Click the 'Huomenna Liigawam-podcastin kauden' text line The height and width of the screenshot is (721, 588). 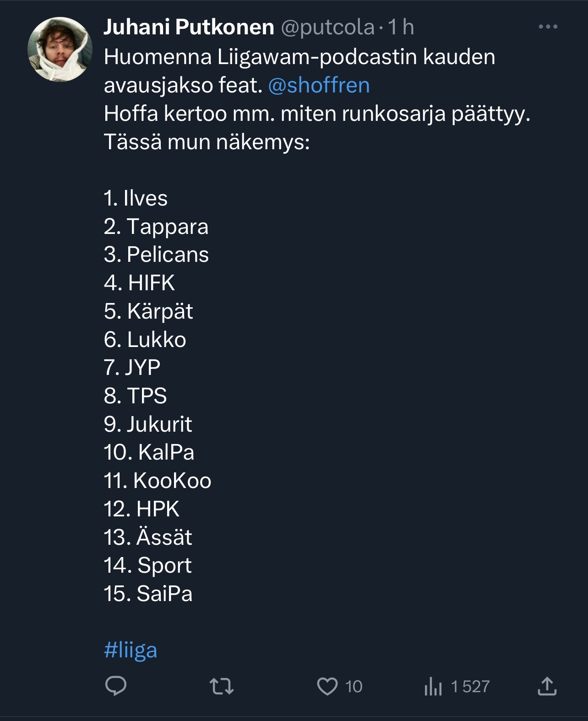tap(299, 57)
